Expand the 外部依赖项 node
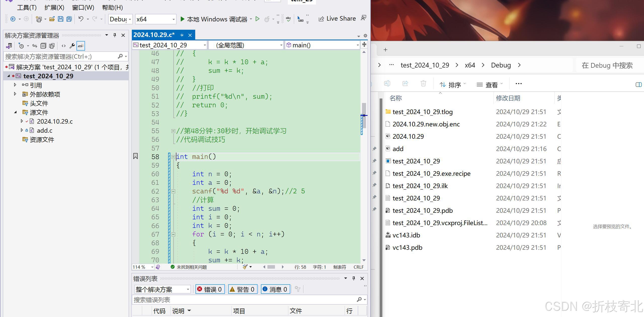The height and width of the screenshot is (317, 644). (15, 94)
